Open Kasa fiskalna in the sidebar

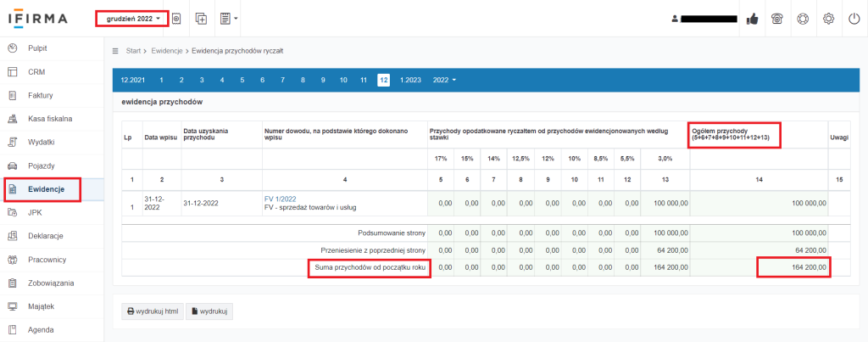tap(50, 119)
